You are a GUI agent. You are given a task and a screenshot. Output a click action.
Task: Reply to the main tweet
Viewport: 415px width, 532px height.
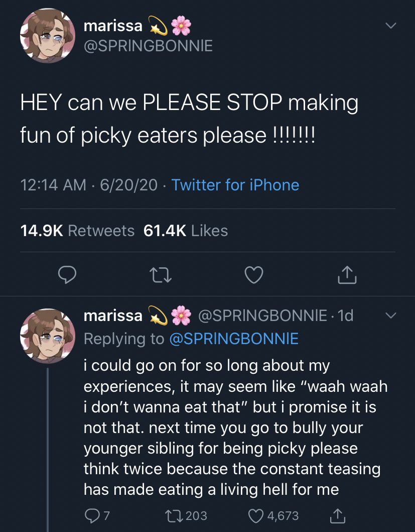[66, 274]
